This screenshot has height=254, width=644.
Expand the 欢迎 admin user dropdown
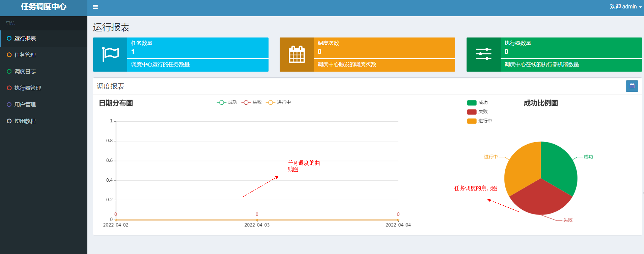[625, 7]
